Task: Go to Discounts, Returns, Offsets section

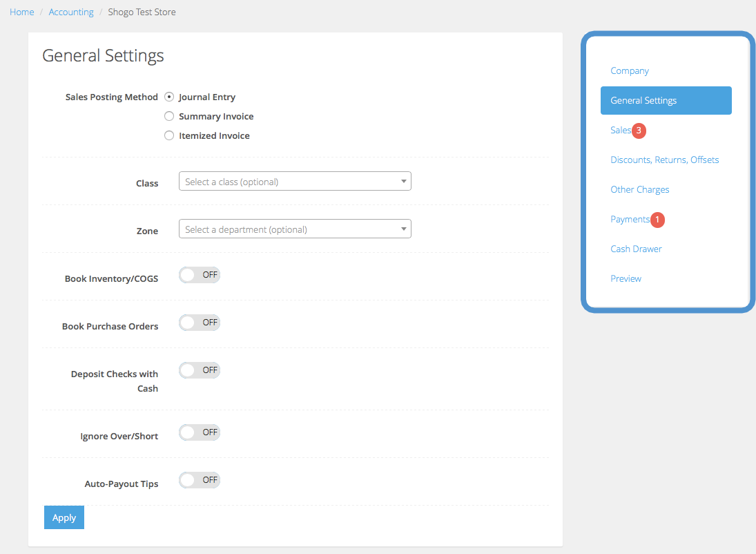Action: tap(664, 160)
